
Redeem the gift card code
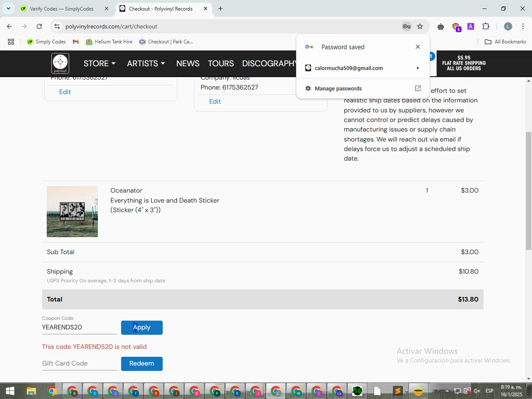click(x=142, y=364)
